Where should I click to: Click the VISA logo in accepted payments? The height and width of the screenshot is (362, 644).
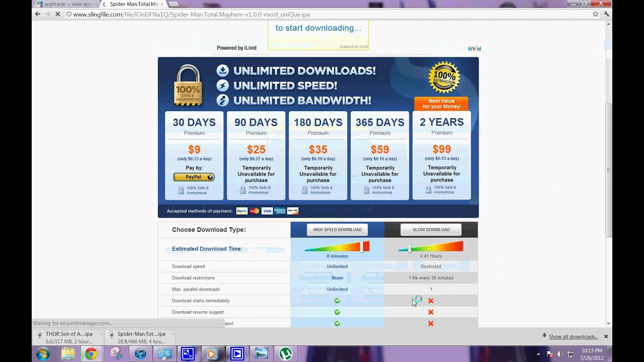point(267,211)
